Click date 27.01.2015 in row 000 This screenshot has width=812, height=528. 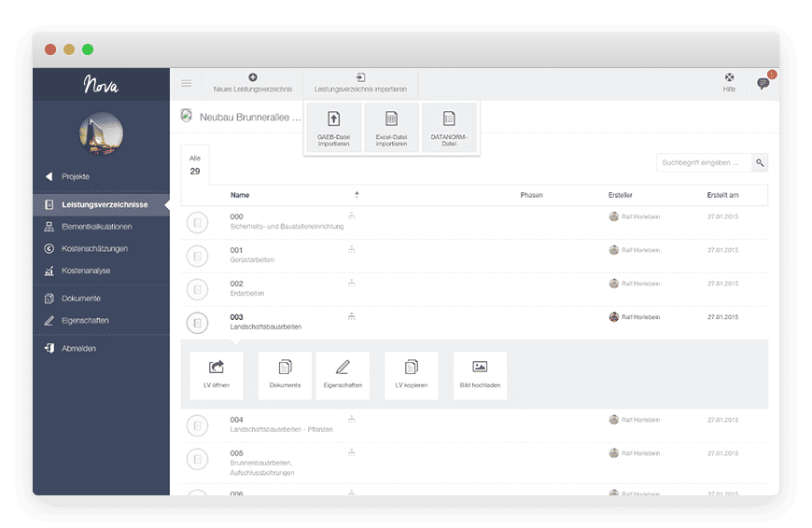723,217
